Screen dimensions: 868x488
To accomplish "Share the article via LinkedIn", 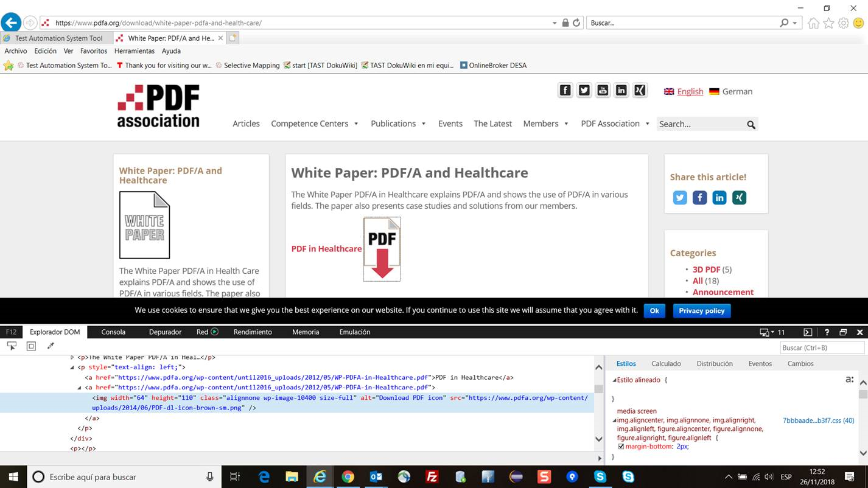I will [719, 197].
